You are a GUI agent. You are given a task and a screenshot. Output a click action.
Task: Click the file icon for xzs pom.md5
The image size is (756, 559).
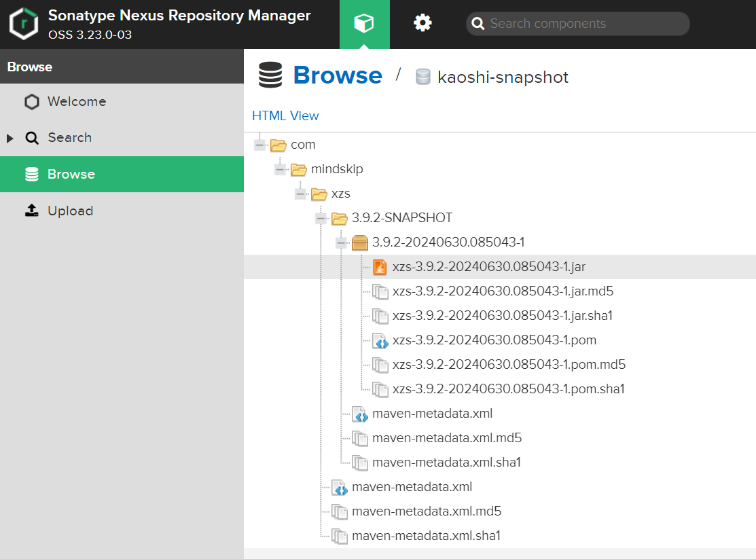[x=380, y=365]
